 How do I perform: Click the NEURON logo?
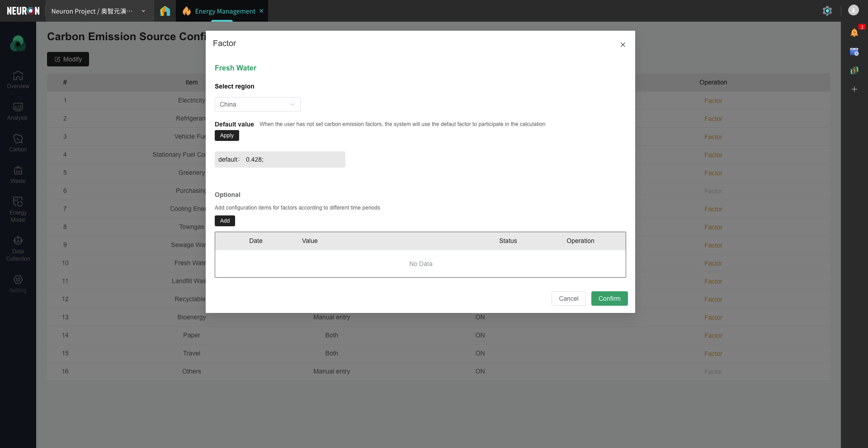[23, 11]
